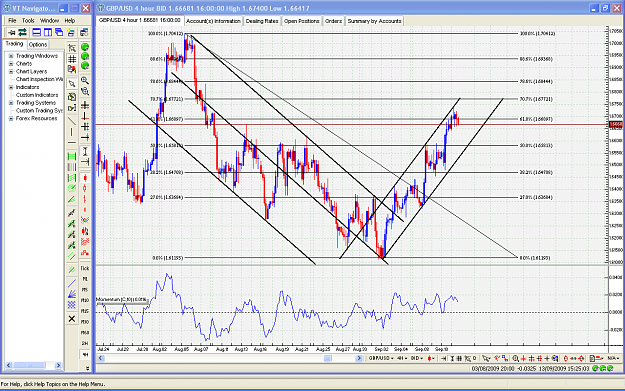Select the GBP/USD 4 hour chart tab
Screen dimensions: 625x391
(x=140, y=20)
